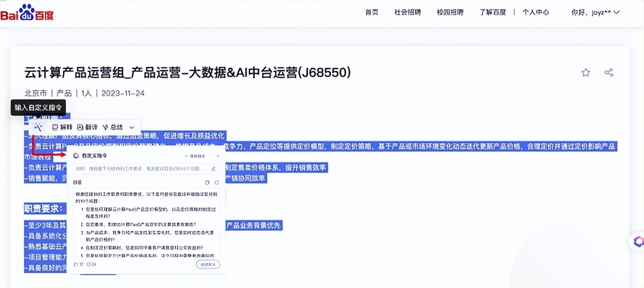Image resolution: width=644 pixels, height=288 pixels.
Task: Go to 个人中心 in the header
Action: point(535,12)
